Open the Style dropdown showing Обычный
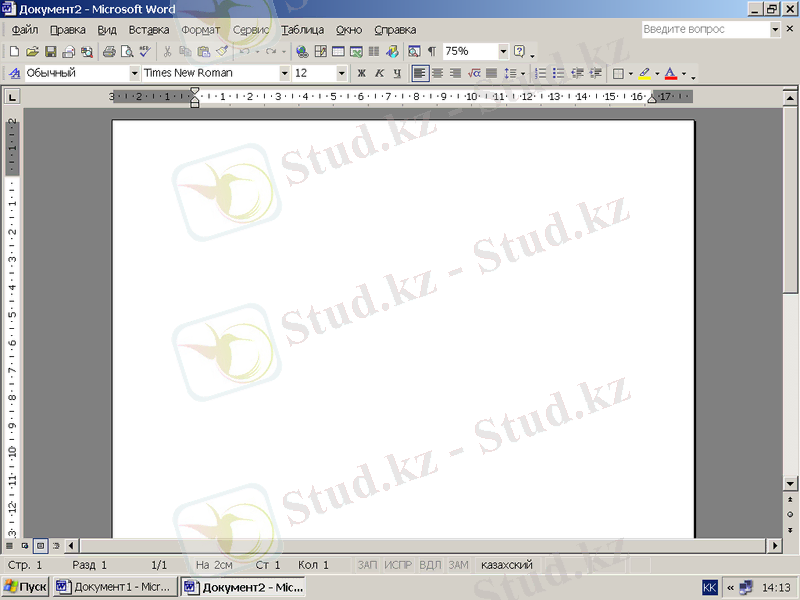800x600 pixels. [135, 73]
